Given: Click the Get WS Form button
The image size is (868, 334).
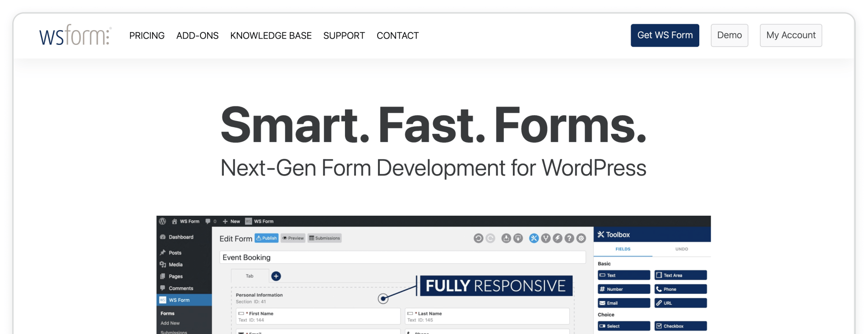Looking at the screenshot, I should (665, 35).
